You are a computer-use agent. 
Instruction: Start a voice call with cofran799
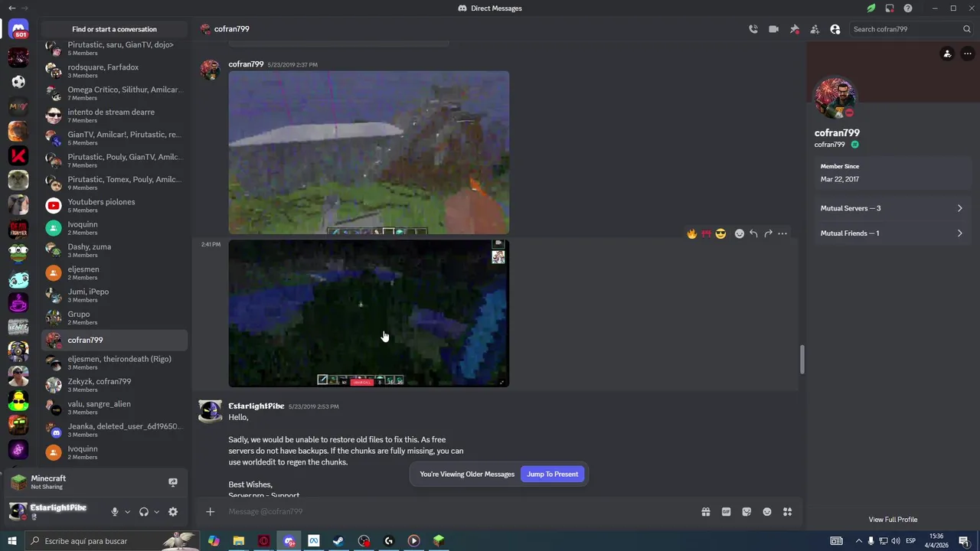tap(753, 29)
